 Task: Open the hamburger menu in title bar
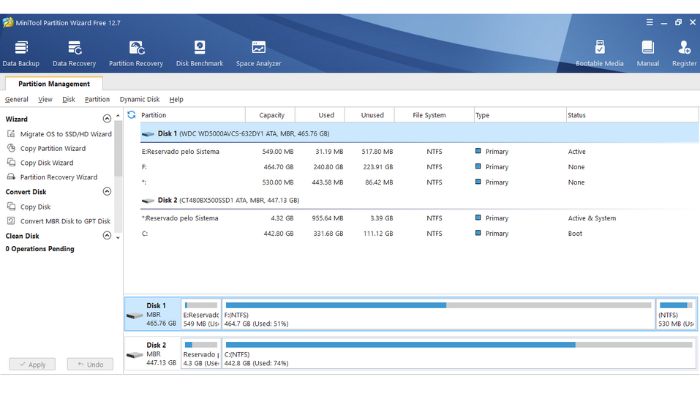pos(650,22)
